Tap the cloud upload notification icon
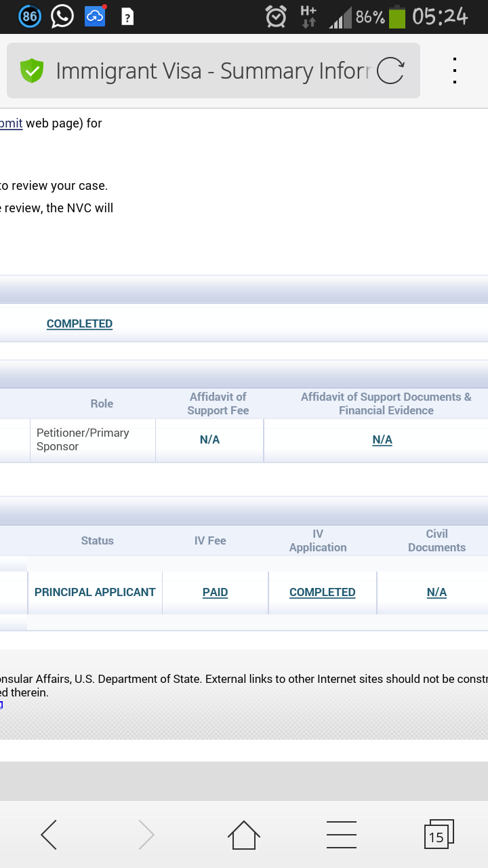This screenshot has width=488, height=868. tap(95, 16)
